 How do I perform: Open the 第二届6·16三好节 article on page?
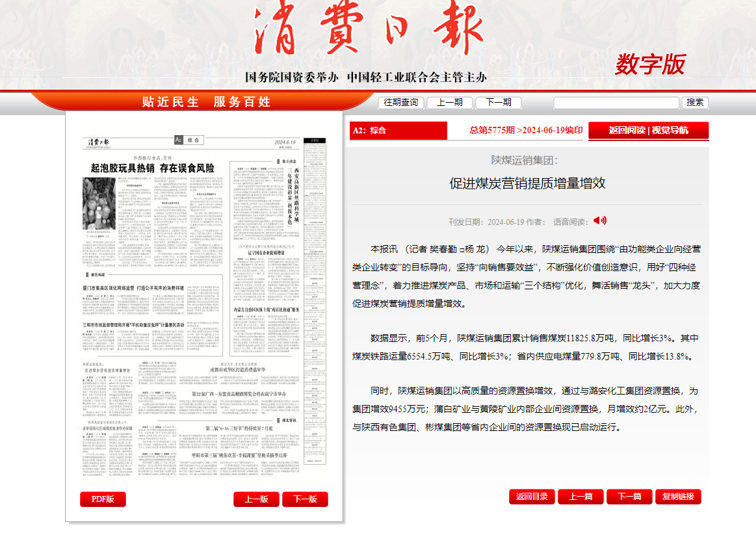239,428
